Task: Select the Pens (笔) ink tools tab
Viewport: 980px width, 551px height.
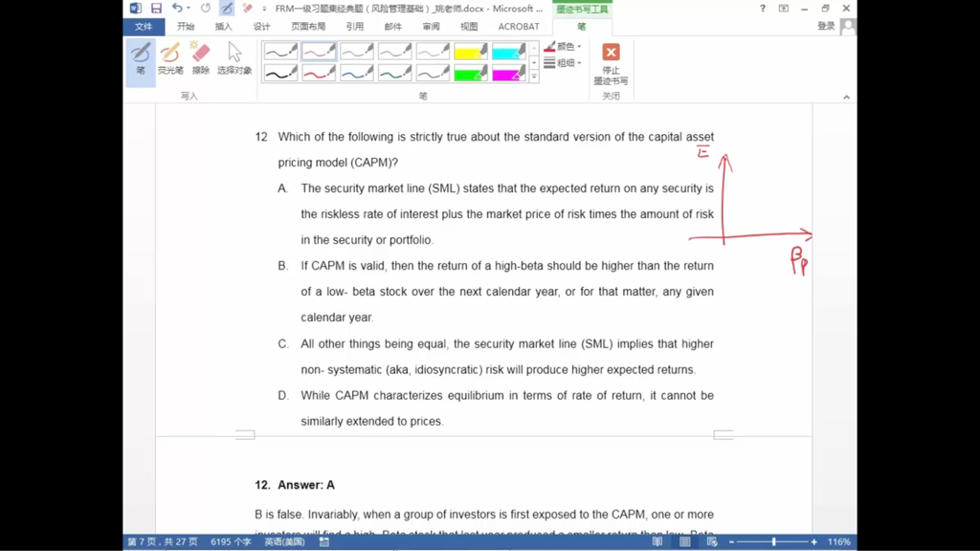Action: coord(582,26)
